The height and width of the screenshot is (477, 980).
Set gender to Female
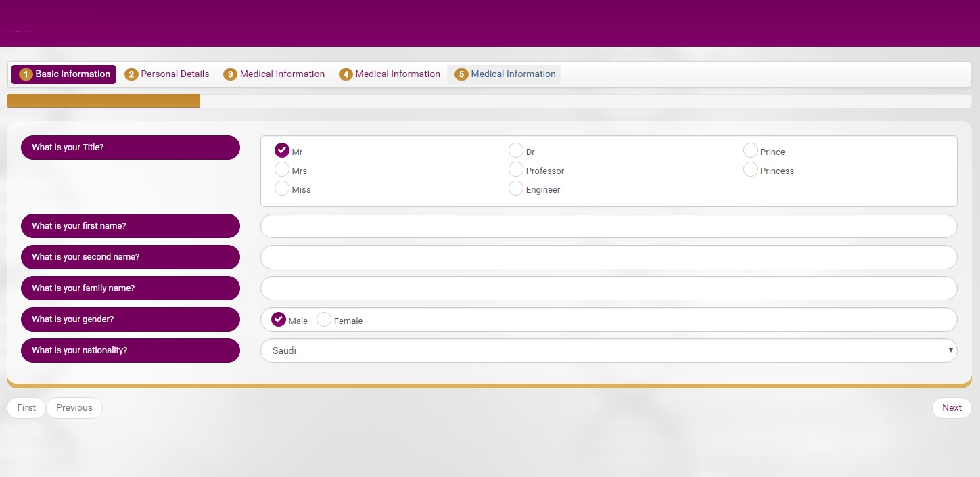[324, 319]
